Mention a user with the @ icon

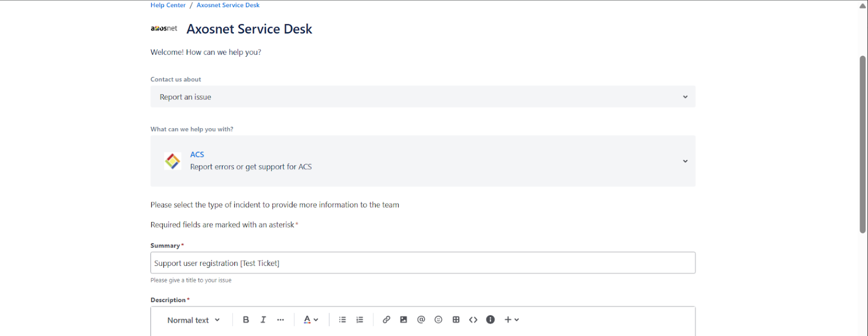click(x=421, y=320)
